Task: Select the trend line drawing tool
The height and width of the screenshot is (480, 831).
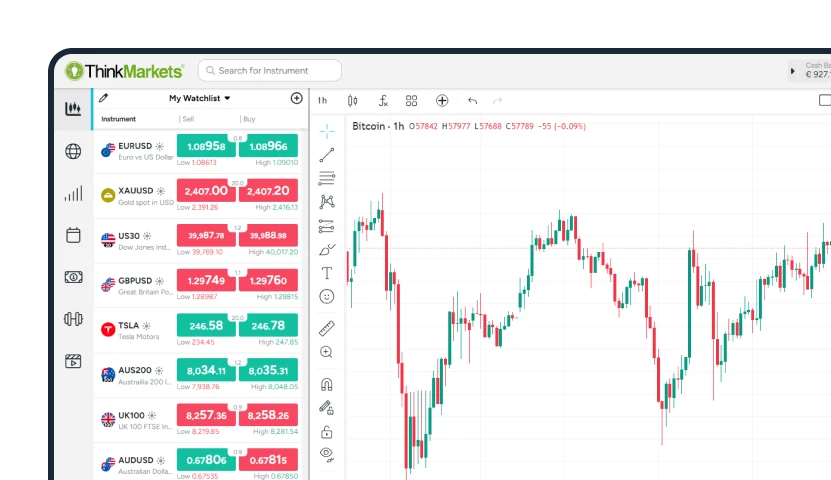Action: 326,155
